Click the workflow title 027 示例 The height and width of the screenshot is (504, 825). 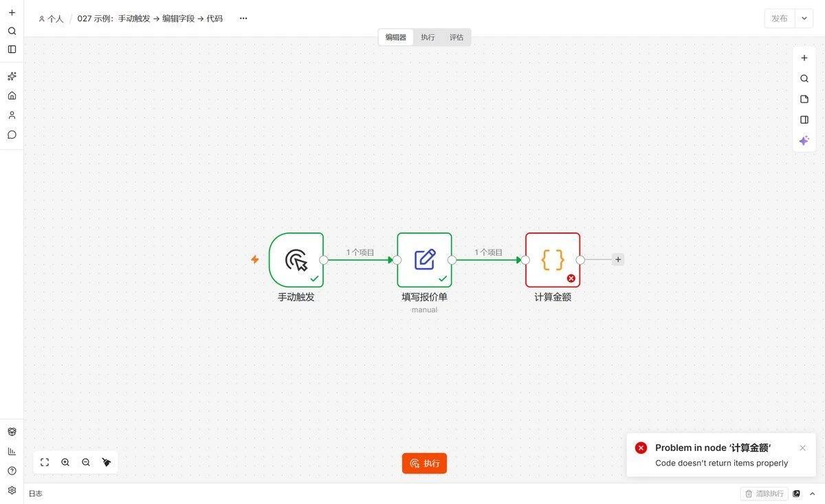point(150,19)
